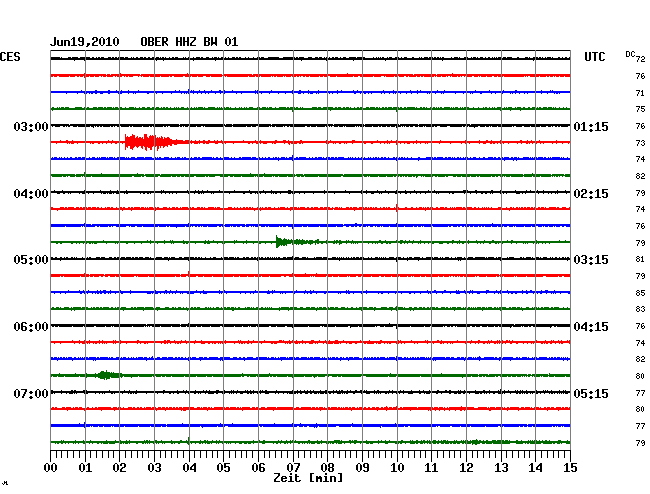
Task: Click the 06 minute axis tick label
Action: coord(258,468)
